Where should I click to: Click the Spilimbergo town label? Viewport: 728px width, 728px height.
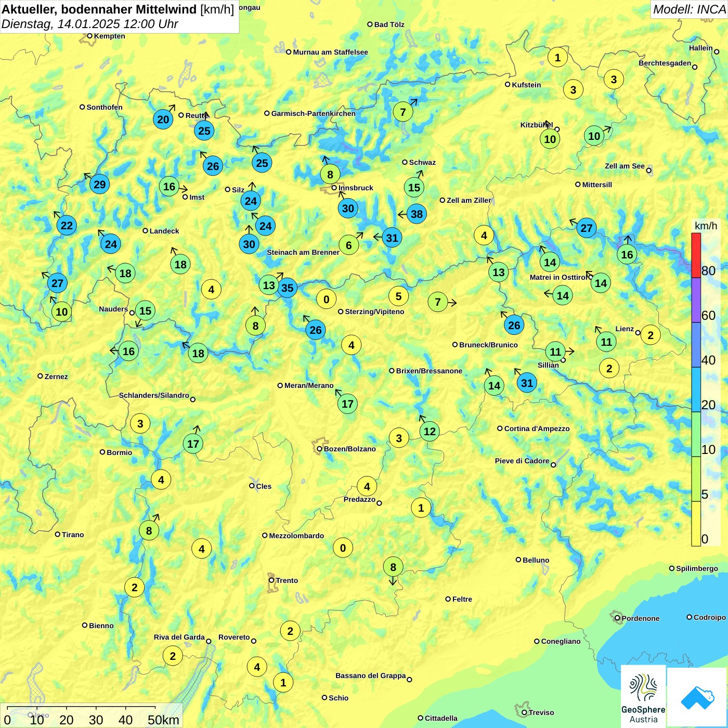coord(697,568)
